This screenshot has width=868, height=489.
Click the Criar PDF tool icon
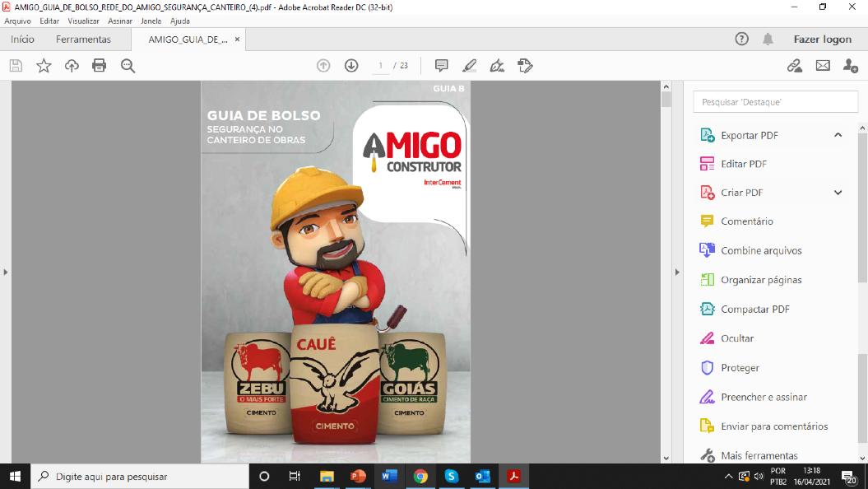click(x=708, y=192)
